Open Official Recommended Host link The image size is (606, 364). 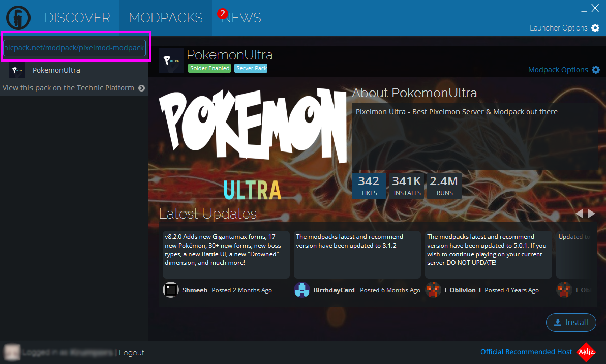pos(526,352)
